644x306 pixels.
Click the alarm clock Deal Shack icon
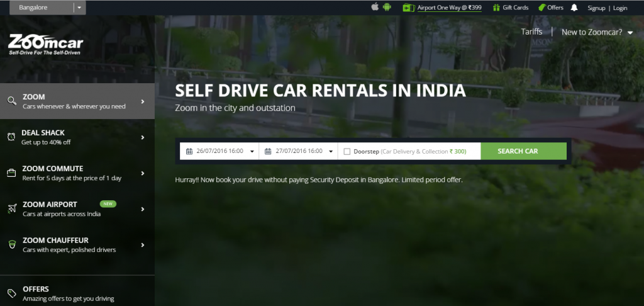coord(11,137)
